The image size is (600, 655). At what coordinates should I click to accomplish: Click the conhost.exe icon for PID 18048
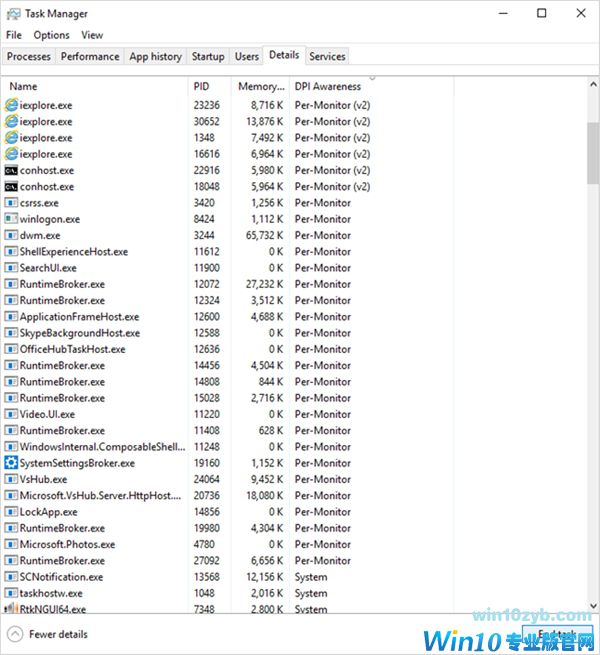tap(11, 187)
